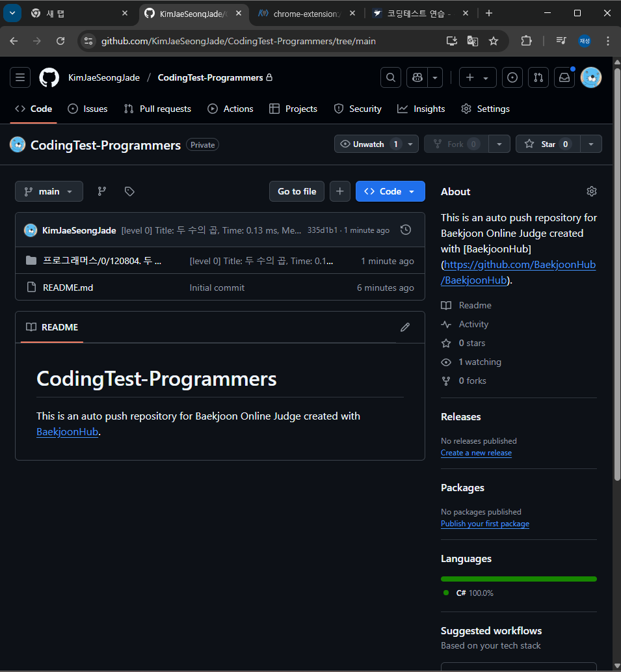Screen dimensions: 621x672
Task: Click the GitHub Octocat logo
Action: (49, 77)
